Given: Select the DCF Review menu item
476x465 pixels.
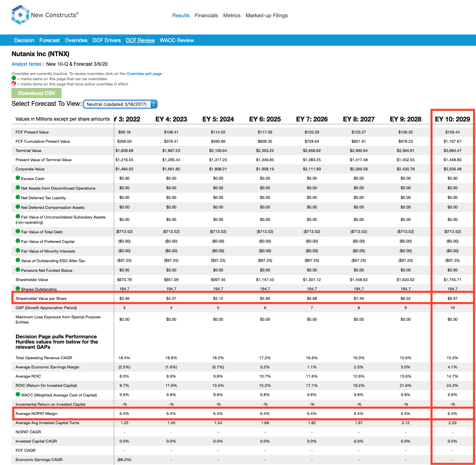Looking at the screenshot, I should click(140, 40).
